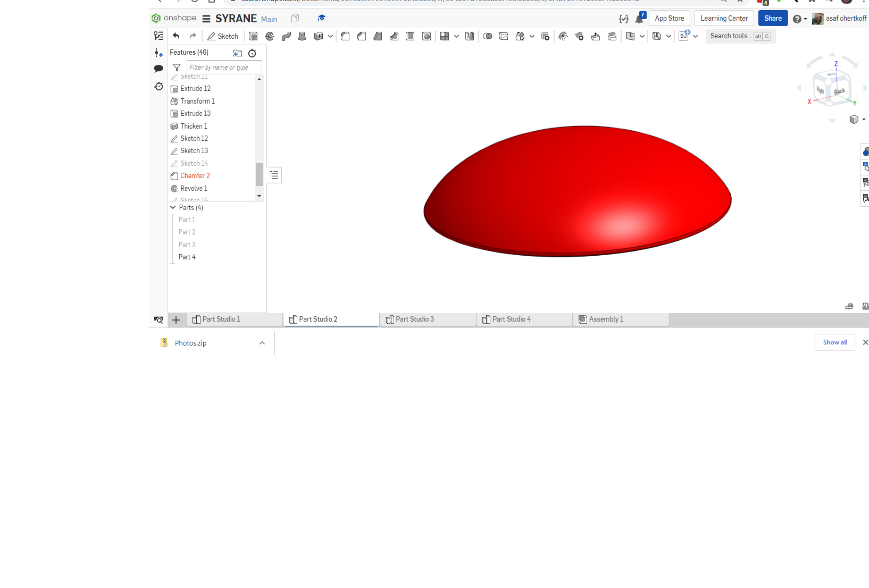Click the insert feature folder icon

pyautogui.click(x=237, y=53)
